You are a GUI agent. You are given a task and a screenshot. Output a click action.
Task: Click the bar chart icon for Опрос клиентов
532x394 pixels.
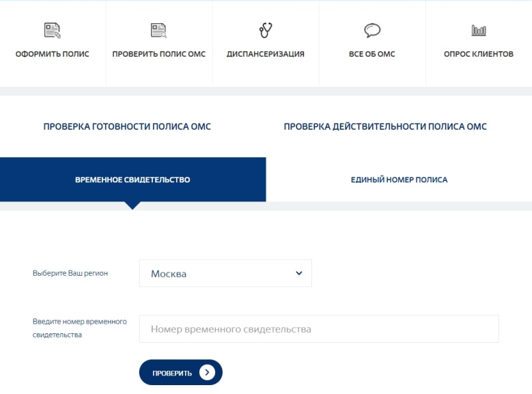click(x=478, y=30)
